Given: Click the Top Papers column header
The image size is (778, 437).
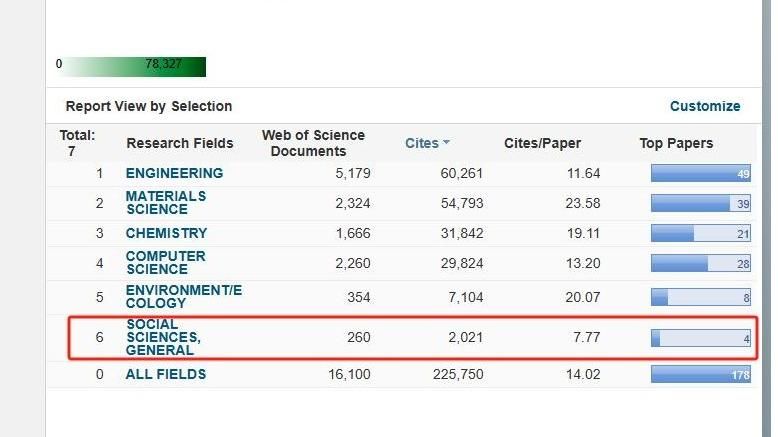Looking at the screenshot, I should tap(676, 143).
